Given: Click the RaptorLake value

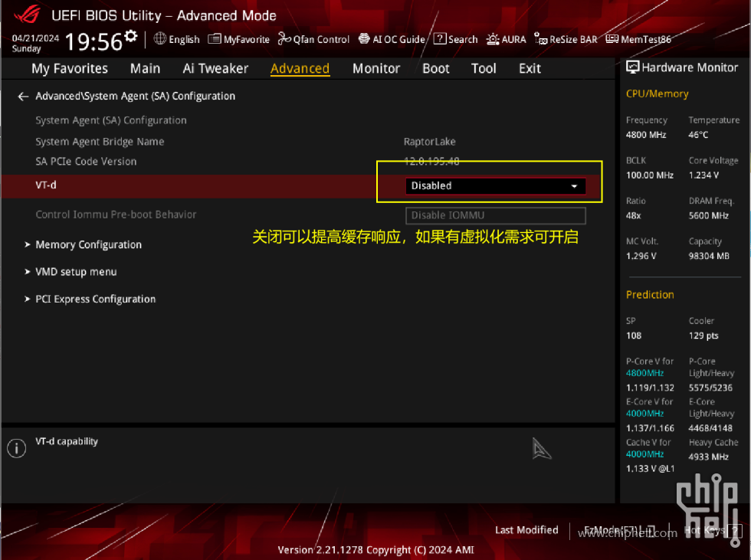Looking at the screenshot, I should point(430,142).
